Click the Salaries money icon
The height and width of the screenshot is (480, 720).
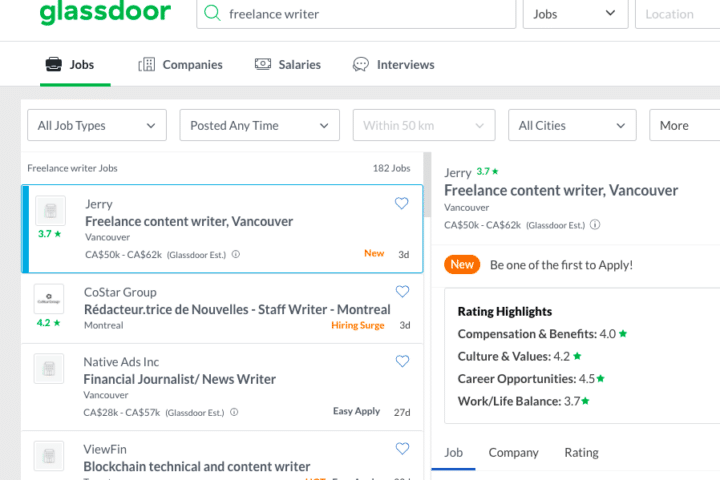pyautogui.click(x=263, y=64)
